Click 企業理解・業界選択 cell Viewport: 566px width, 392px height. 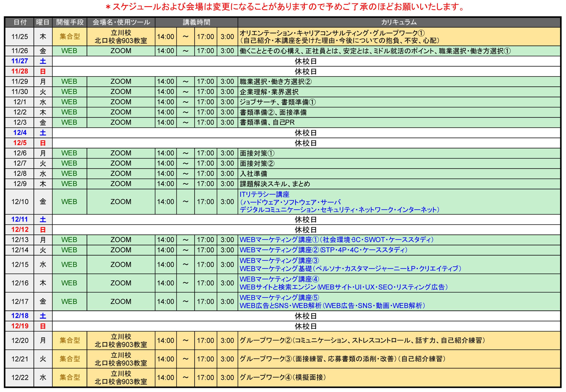(x=399, y=92)
